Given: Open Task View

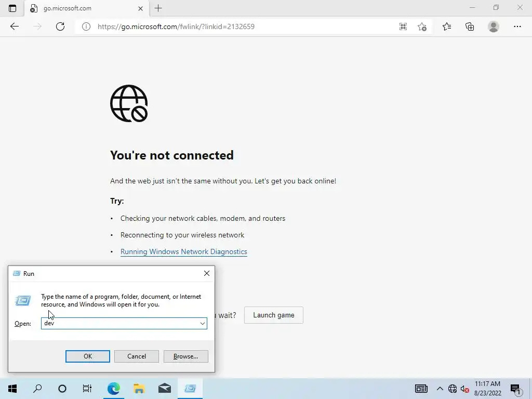Looking at the screenshot, I should [x=87, y=389].
